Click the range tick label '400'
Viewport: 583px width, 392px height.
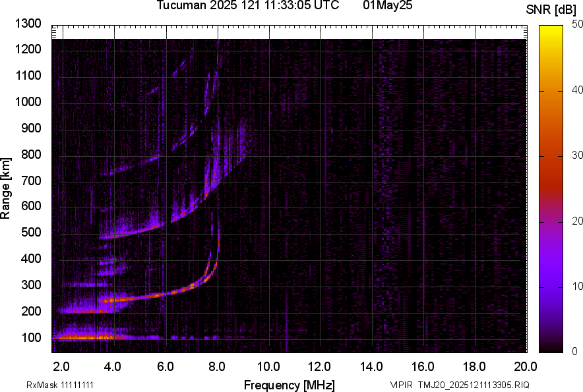click(x=31, y=259)
